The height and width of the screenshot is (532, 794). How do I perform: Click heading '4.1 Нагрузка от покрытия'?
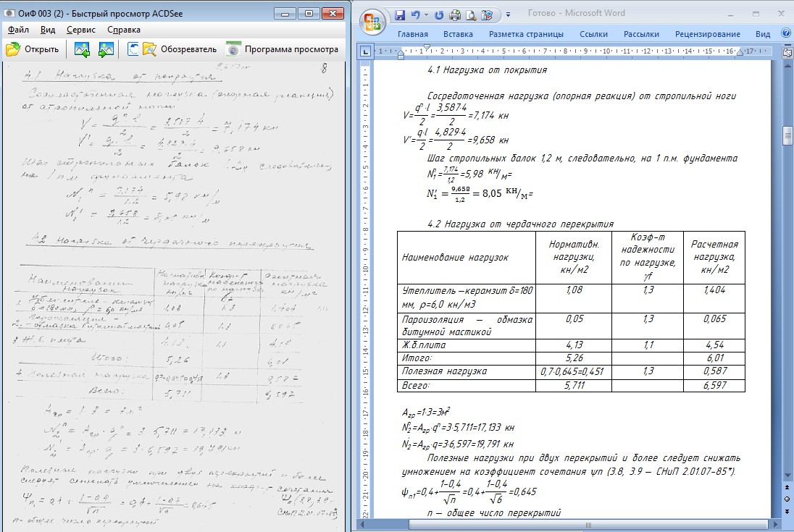(487, 70)
